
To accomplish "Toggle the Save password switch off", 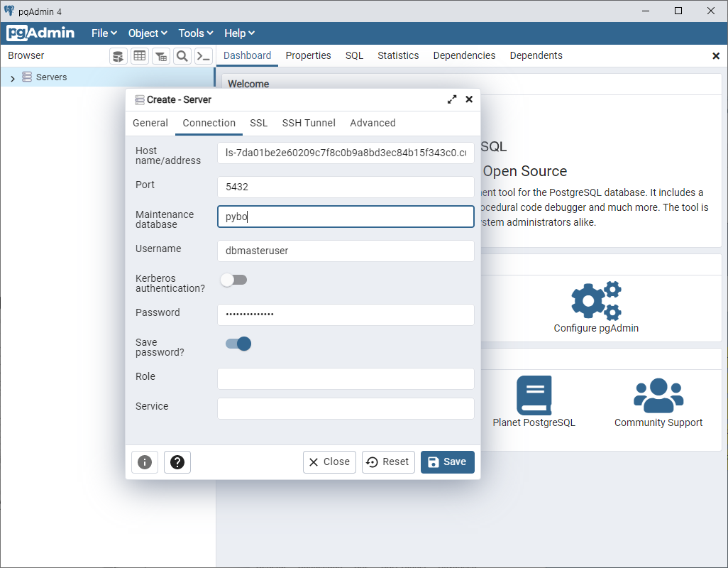I will coord(238,344).
